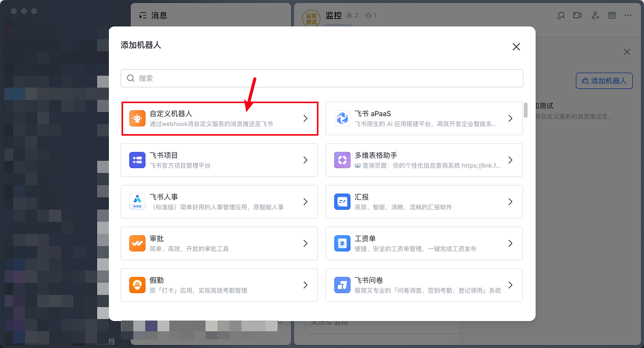The height and width of the screenshot is (348, 644).
Task: Switch to the 消息 panel header
Action: (x=158, y=15)
